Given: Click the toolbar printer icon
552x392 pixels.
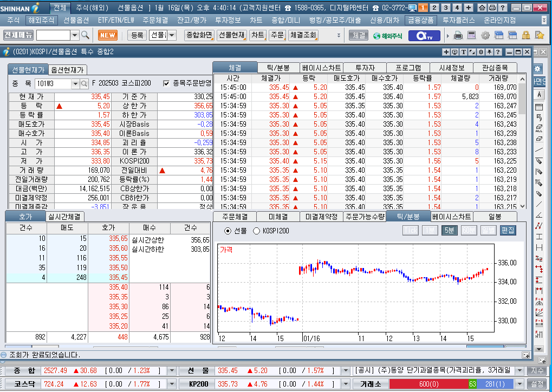Looking at the screenshot, I should coord(458,35).
